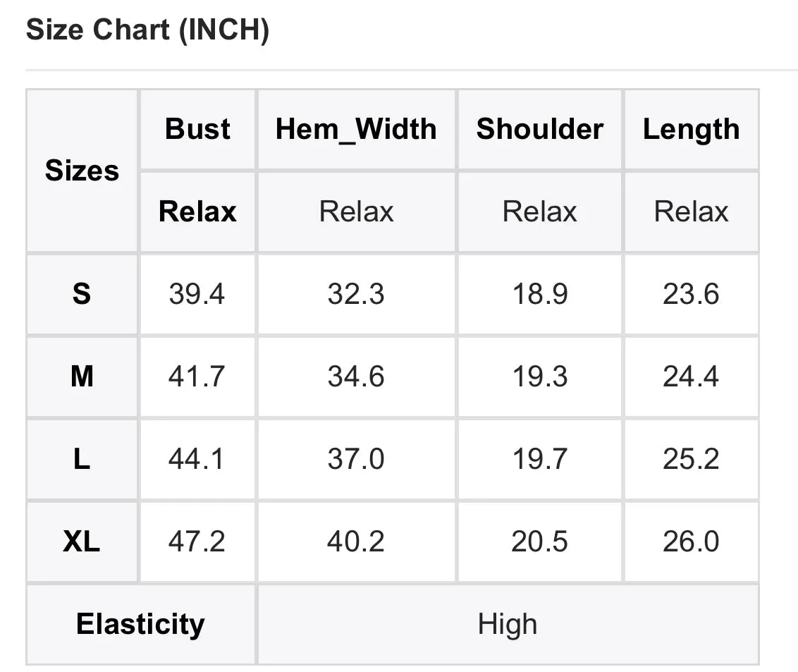This screenshot has height=672, width=798.
Task: Select the 19.7 shoulder value for L
Action: click(539, 459)
